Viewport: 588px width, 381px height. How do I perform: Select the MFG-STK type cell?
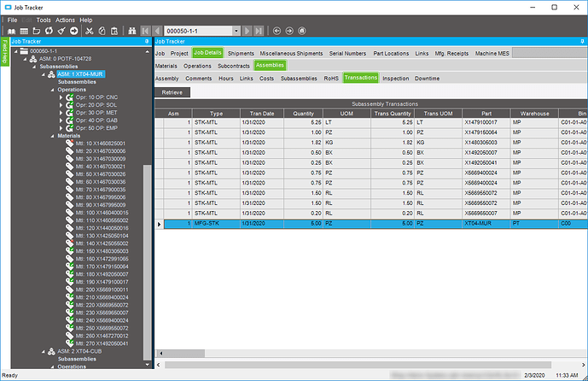tap(217, 223)
